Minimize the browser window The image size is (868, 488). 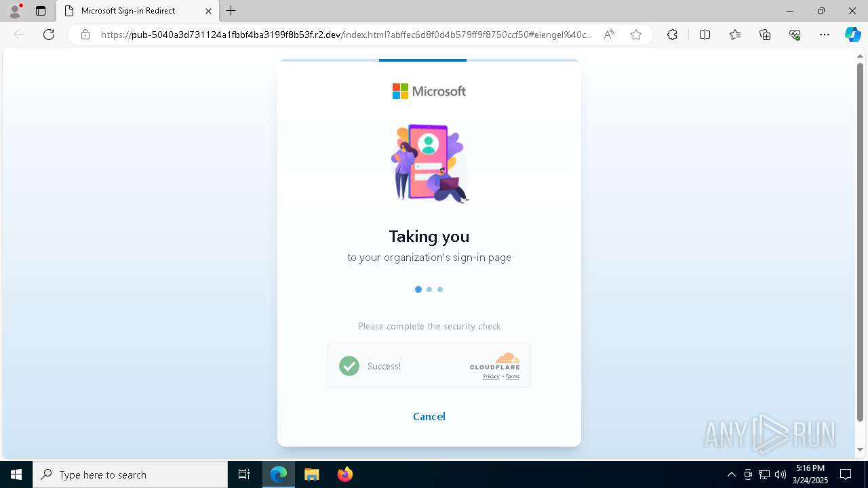point(790,11)
